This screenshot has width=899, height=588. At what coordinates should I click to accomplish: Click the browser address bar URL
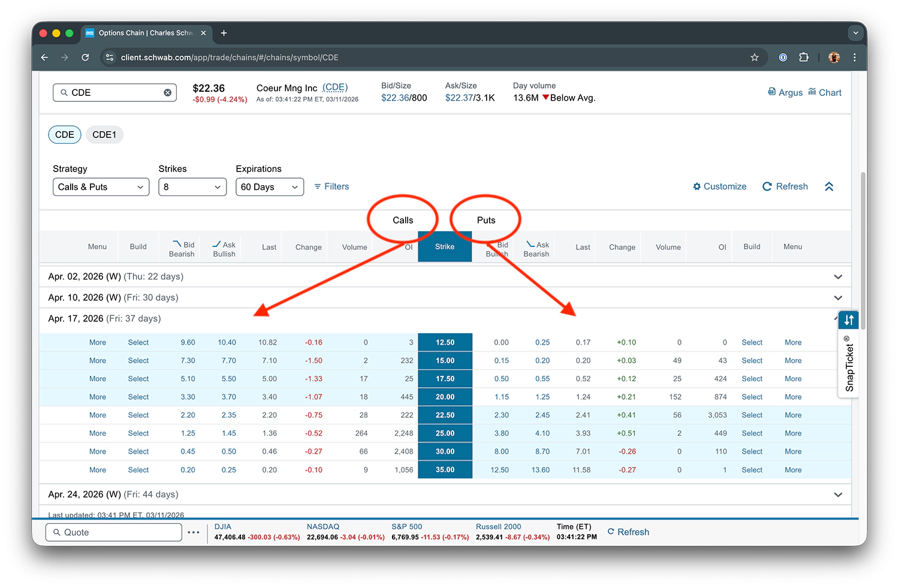pos(230,58)
